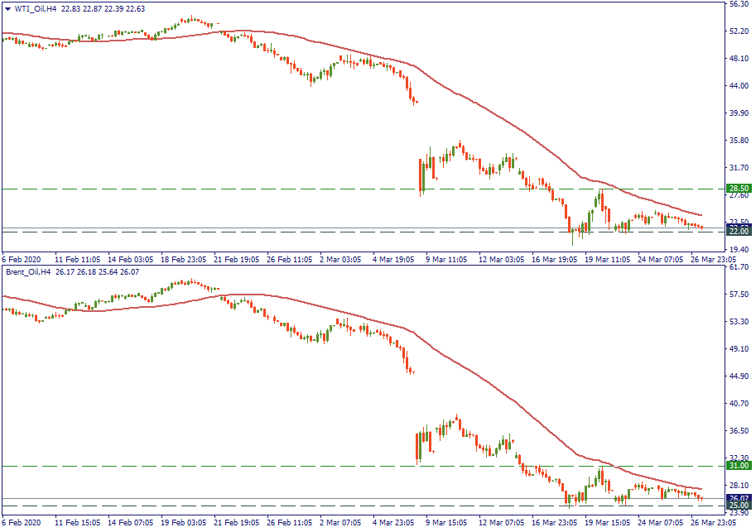The height and width of the screenshot is (532, 756).
Task: Select the green 28.50 price level tag
Action: point(738,189)
